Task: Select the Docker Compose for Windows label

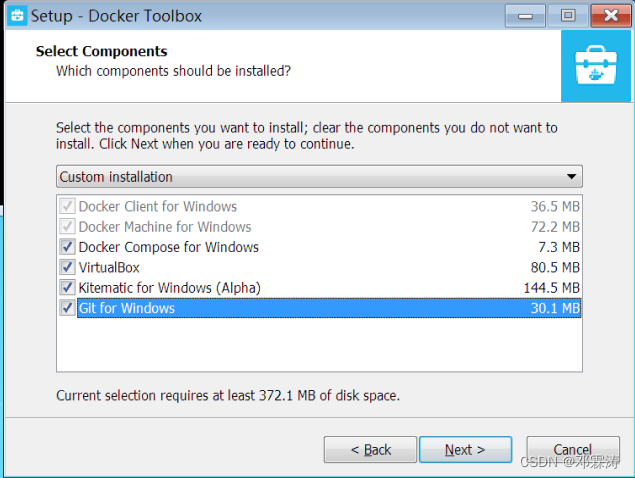Action: pos(169,247)
